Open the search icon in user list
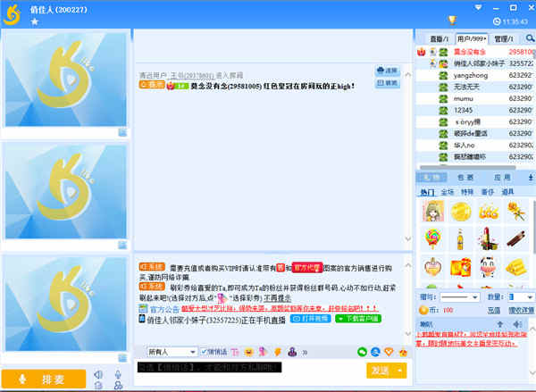536x392 pixels. click(530, 38)
